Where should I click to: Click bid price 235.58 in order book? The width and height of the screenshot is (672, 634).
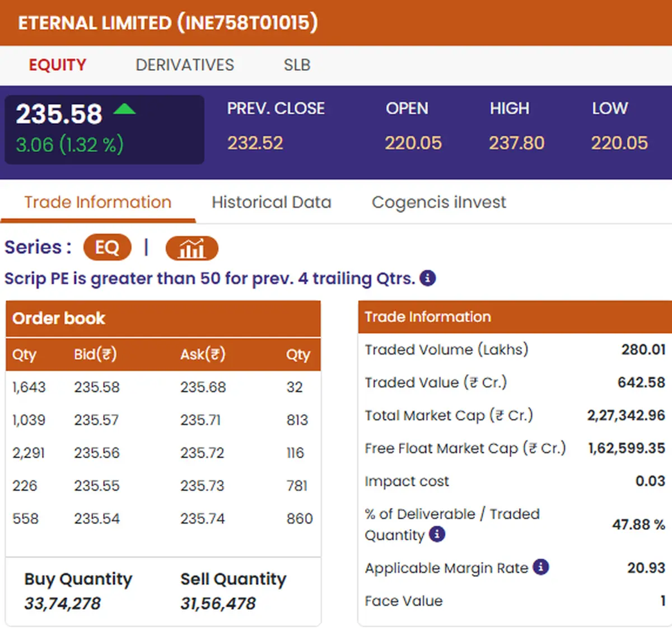pyautogui.click(x=97, y=387)
